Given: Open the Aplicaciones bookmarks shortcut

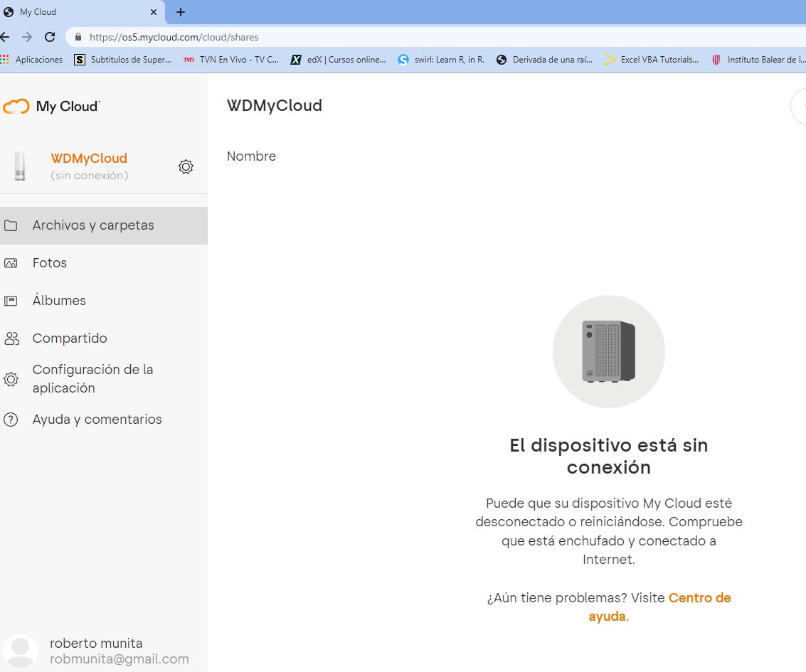Looking at the screenshot, I should (x=31, y=60).
